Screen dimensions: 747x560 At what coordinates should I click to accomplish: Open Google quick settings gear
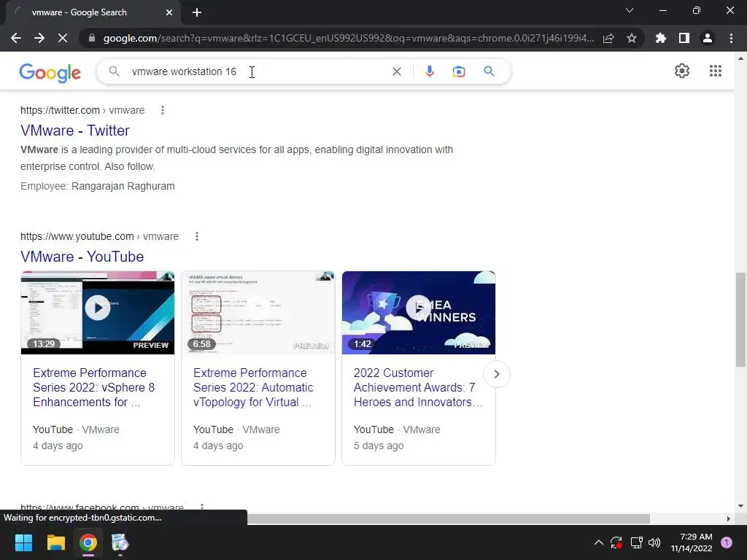click(682, 71)
